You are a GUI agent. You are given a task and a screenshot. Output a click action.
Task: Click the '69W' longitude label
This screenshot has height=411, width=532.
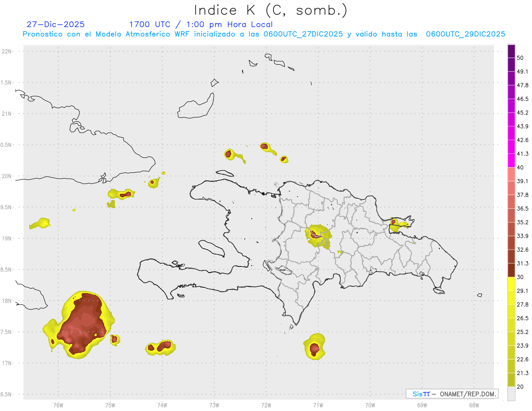pyautogui.click(x=422, y=405)
